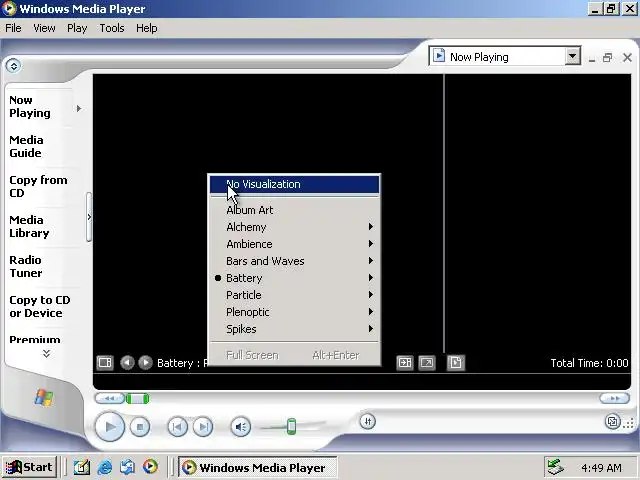
Task: Open Bars and Waves submenu
Action: point(294,261)
